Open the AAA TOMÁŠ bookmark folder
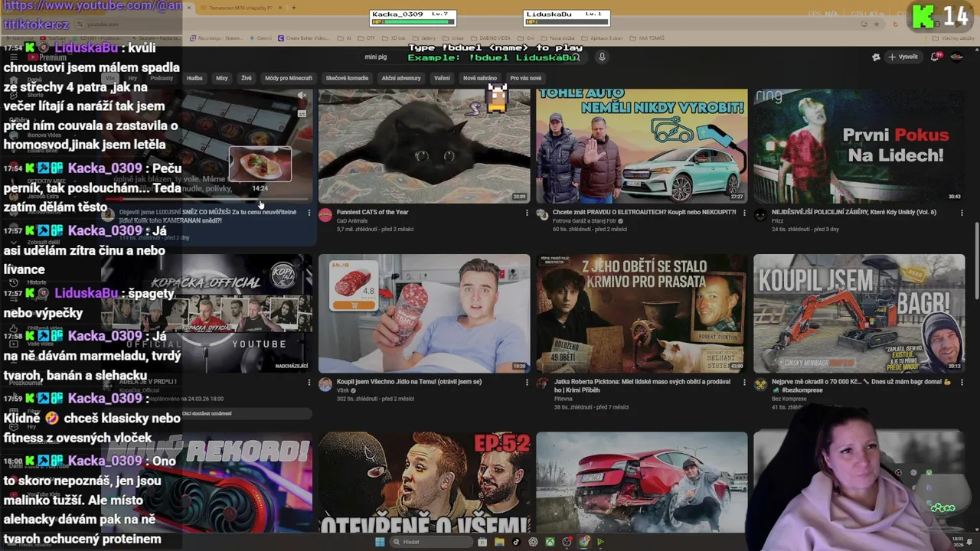Screen dimensions: 980x551 tap(647, 38)
